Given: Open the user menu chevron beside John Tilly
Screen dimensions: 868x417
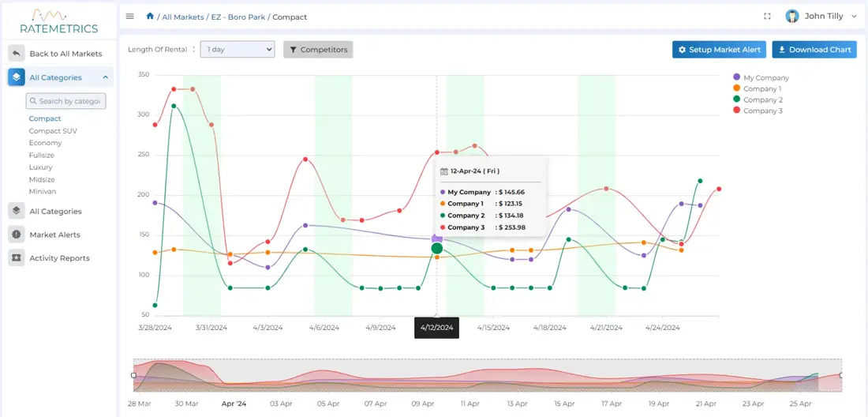Looking at the screenshot, I should (x=854, y=17).
